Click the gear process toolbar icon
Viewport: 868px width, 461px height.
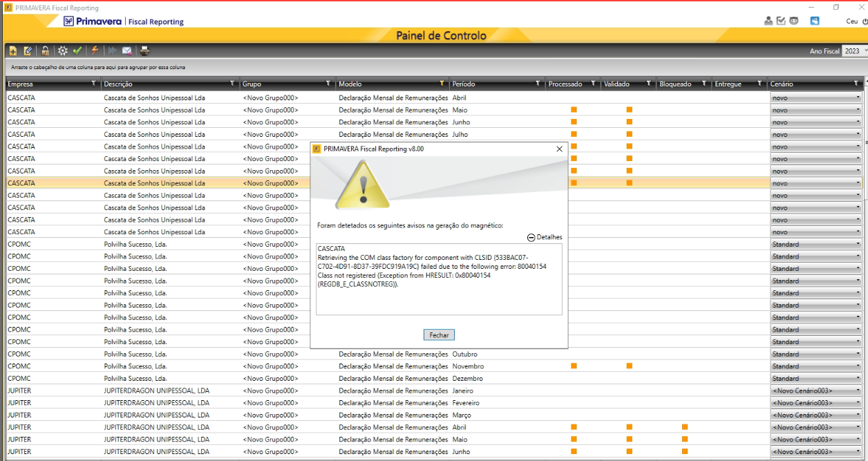63,50
